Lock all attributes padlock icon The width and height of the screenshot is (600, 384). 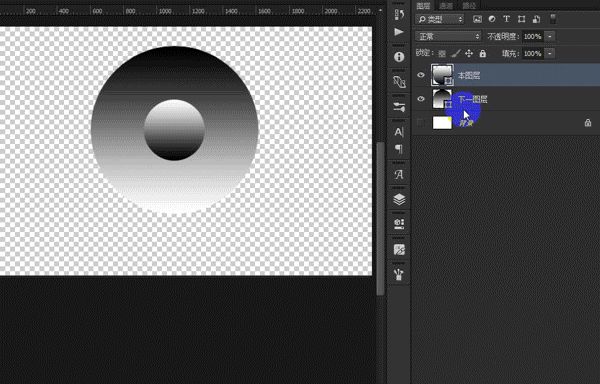click(x=483, y=54)
